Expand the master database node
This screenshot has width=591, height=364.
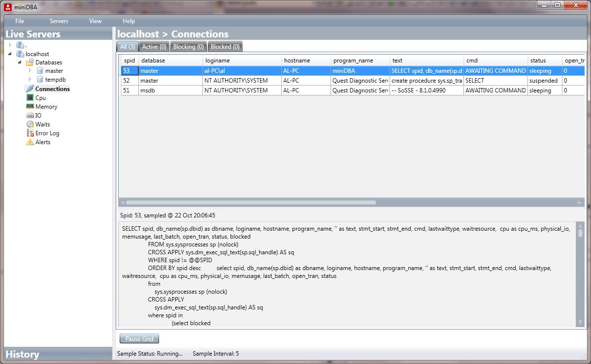(30, 71)
